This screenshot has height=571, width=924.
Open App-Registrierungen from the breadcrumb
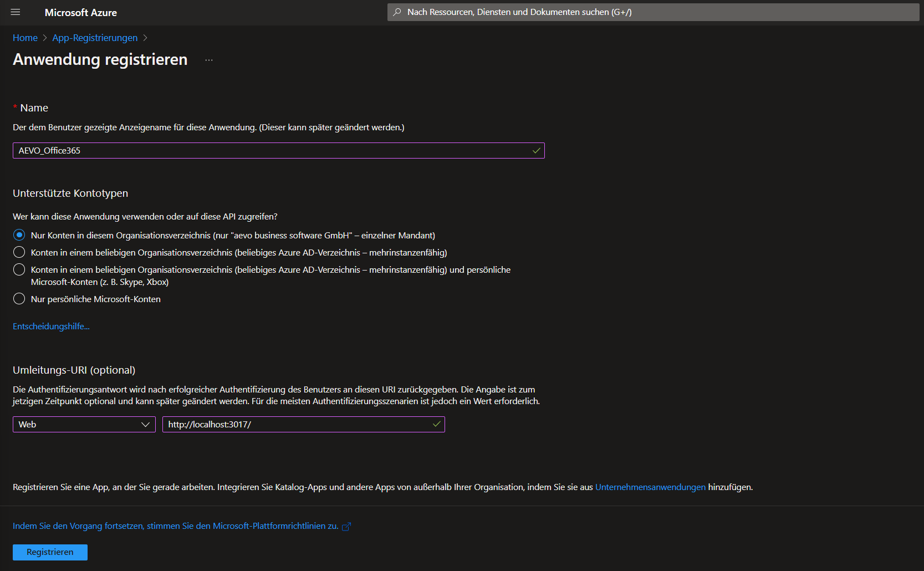click(95, 38)
